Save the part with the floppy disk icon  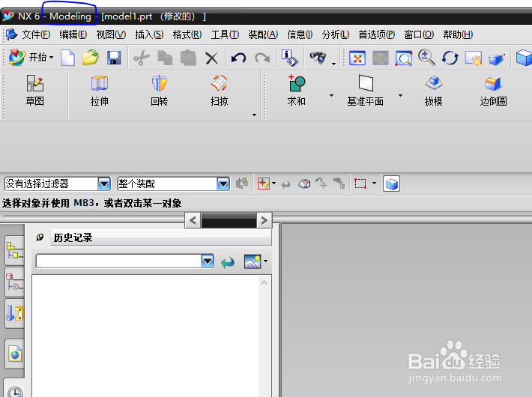coord(114,58)
